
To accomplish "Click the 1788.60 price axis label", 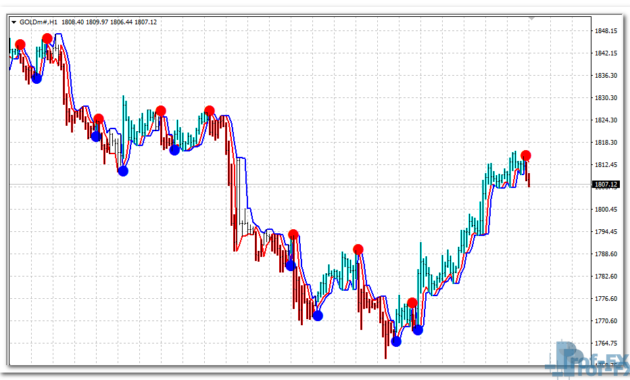I will 606,254.
